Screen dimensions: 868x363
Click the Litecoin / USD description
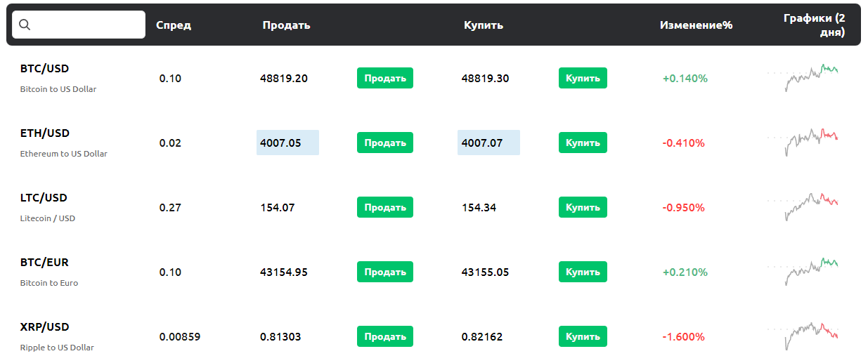(x=48, y=218)
